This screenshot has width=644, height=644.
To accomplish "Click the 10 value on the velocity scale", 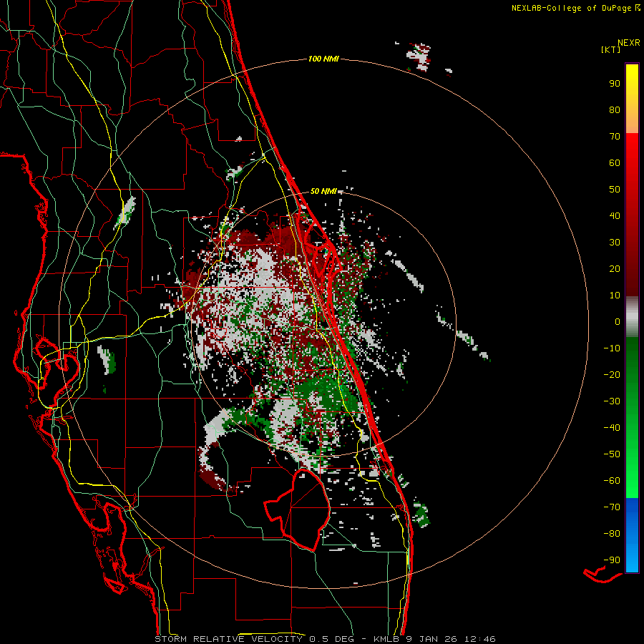I will [615, 296].
